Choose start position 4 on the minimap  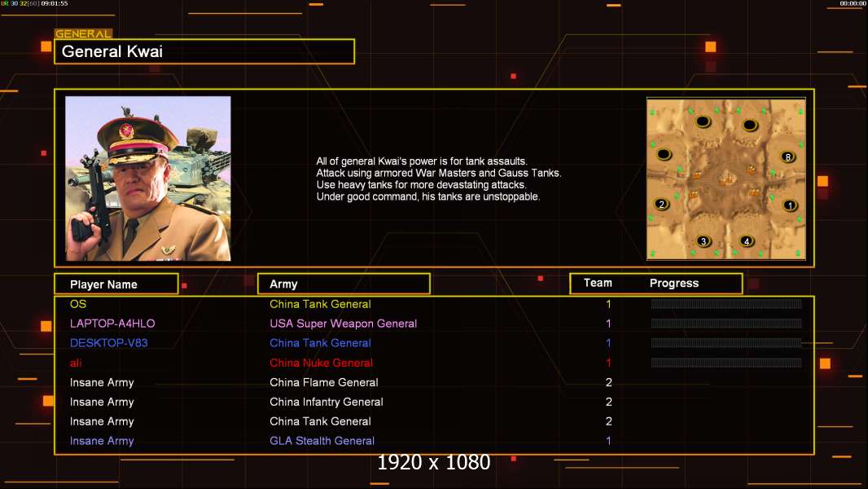pos(747,241)
